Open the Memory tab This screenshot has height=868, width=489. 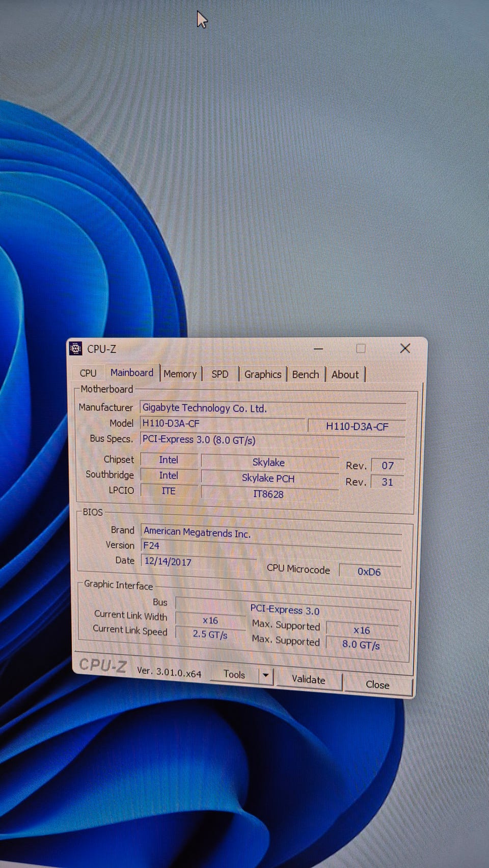point(180,374)
